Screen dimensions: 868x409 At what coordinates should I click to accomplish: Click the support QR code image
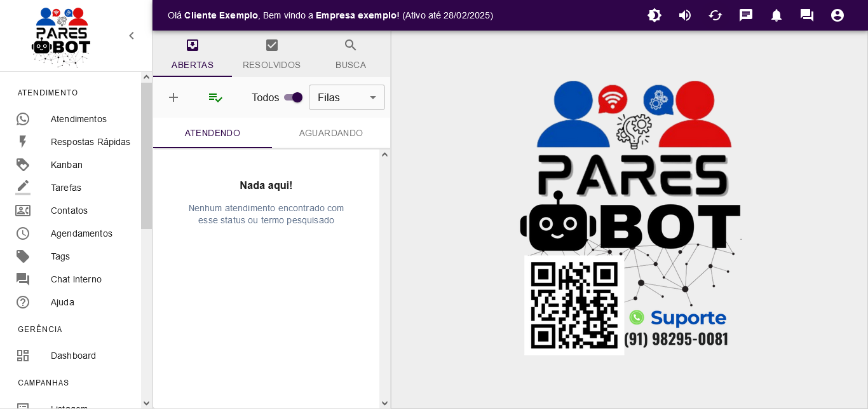pyautogui.click(x=574, y=305)
